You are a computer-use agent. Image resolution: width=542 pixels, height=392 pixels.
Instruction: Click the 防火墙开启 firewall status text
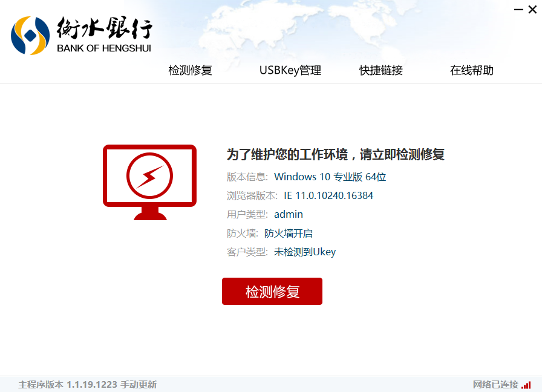coord(289,233)
